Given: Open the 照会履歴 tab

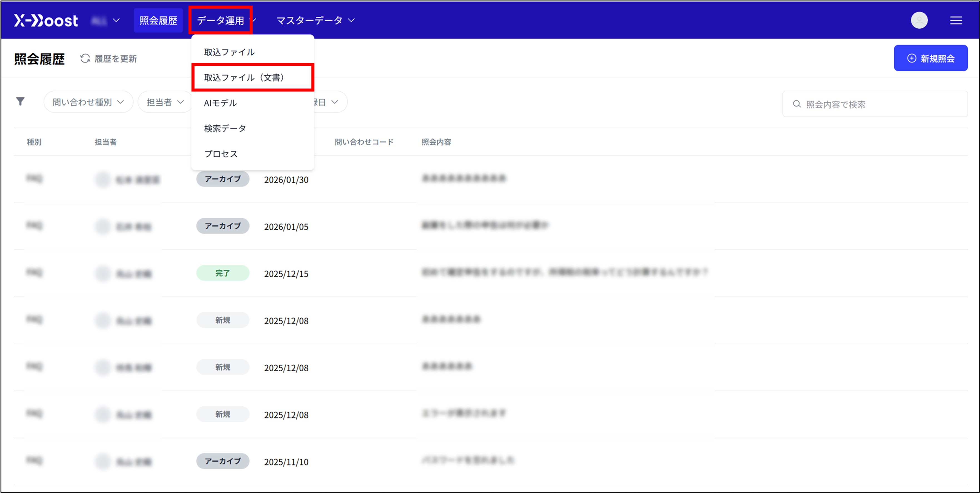Looking at the screenshot, I should point(158,21).
